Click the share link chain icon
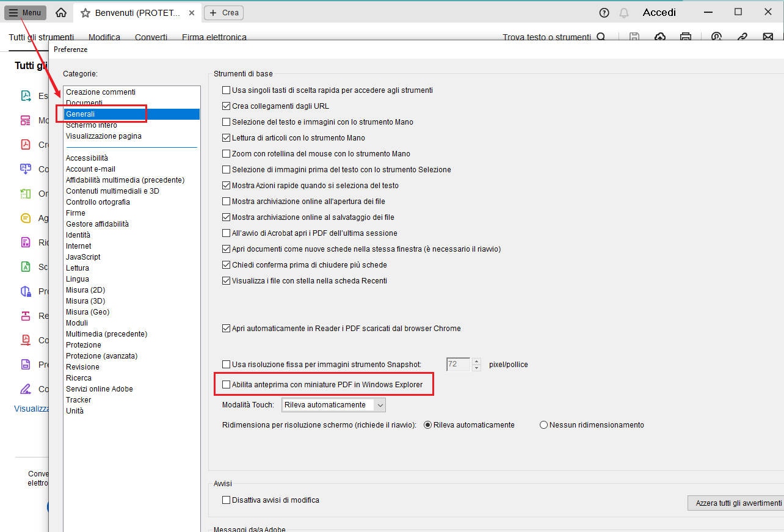This screenshot has height=532, width=784. point(742,37)
